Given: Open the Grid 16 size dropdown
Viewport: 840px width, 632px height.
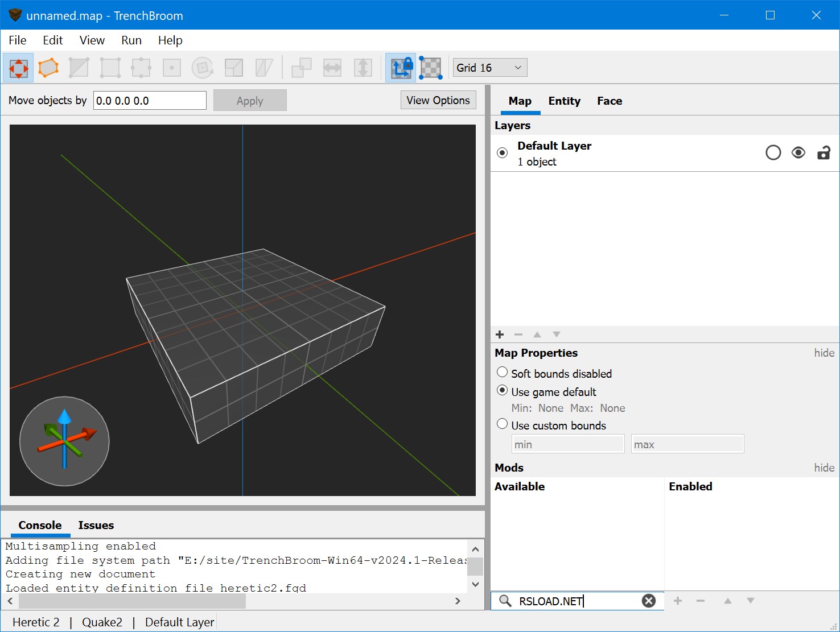Looking at the screenshot, I should (489, 68).
